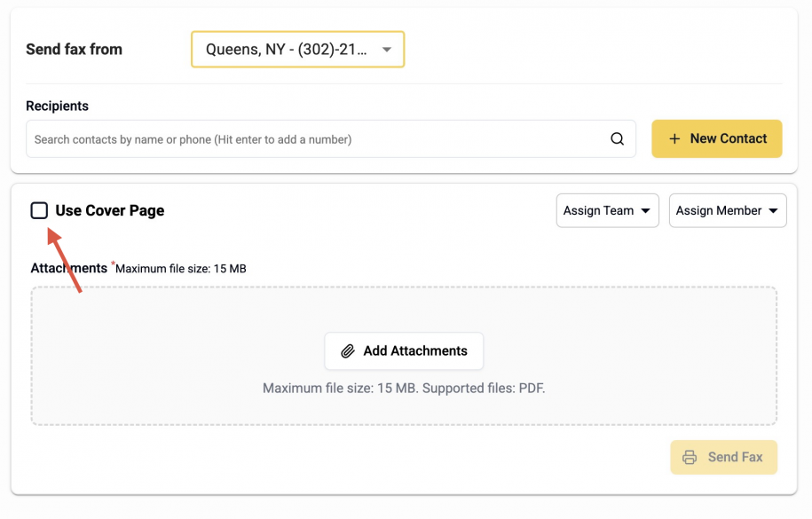Viewport: 812px width, 519px height.
Task: Click the "Recipients" heading label
Action: [57, 106]
